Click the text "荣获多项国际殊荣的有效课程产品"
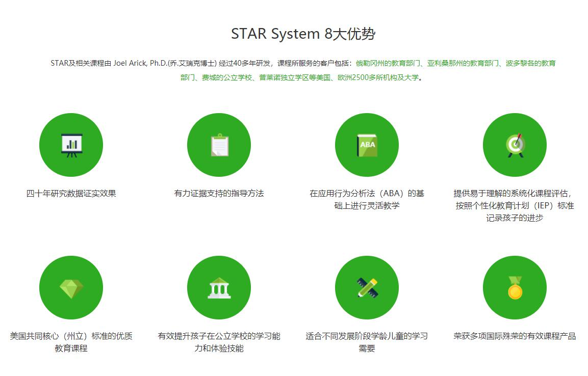The width and height of the screenshot is (588, 376). (x=515, y=336)
